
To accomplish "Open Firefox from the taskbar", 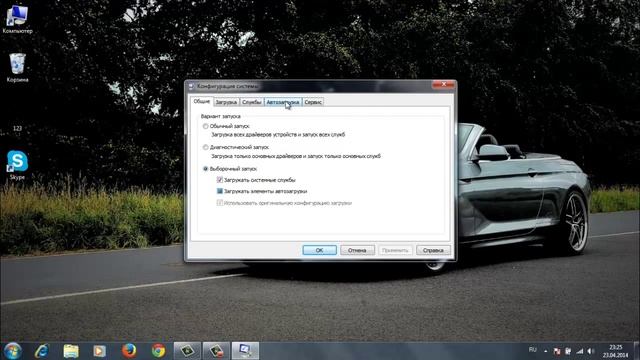I will coord(129,351).
